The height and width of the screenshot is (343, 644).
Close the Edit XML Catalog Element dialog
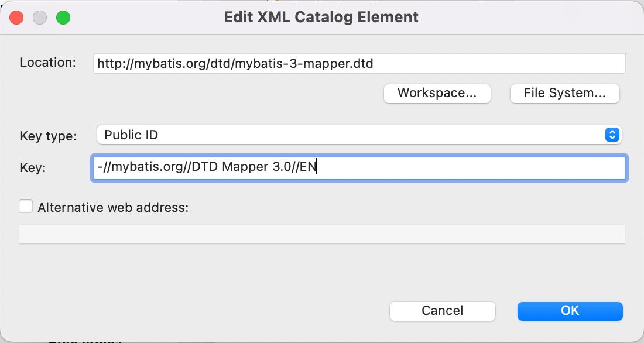coord(16,18)
